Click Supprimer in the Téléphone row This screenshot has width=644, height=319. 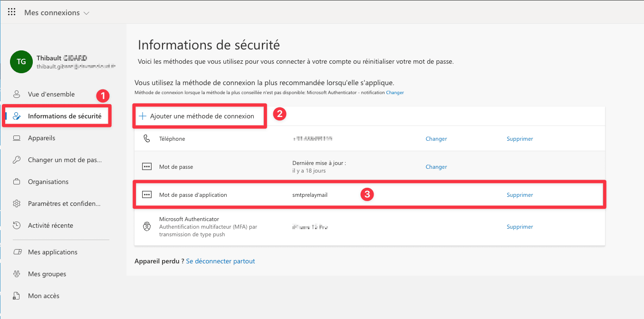pos(520,139)
